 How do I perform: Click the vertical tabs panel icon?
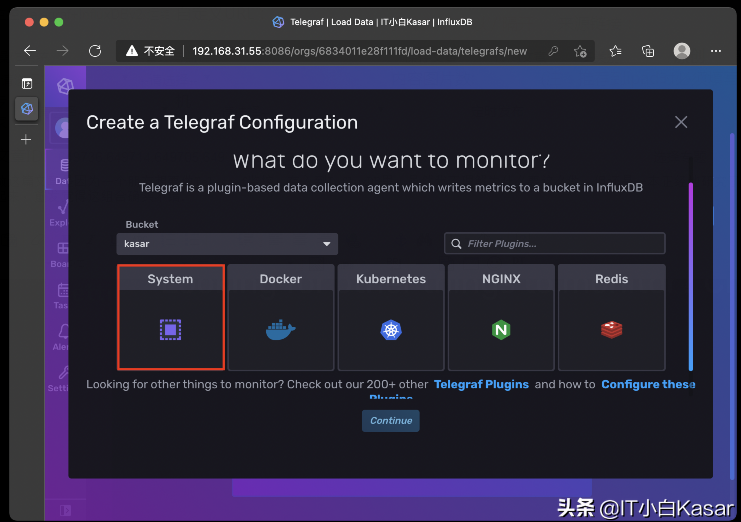click(27, 84)
